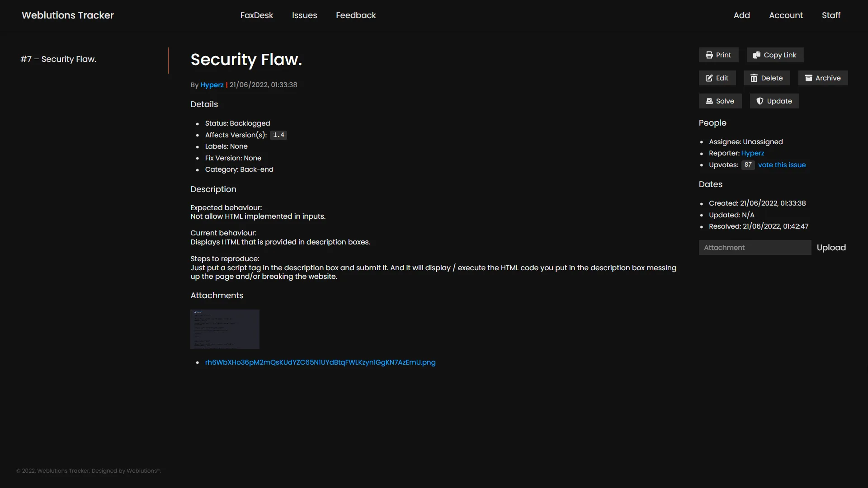The image size is (868, 488).
Task: Mark this issue as solved
Action: coord(720,101)
